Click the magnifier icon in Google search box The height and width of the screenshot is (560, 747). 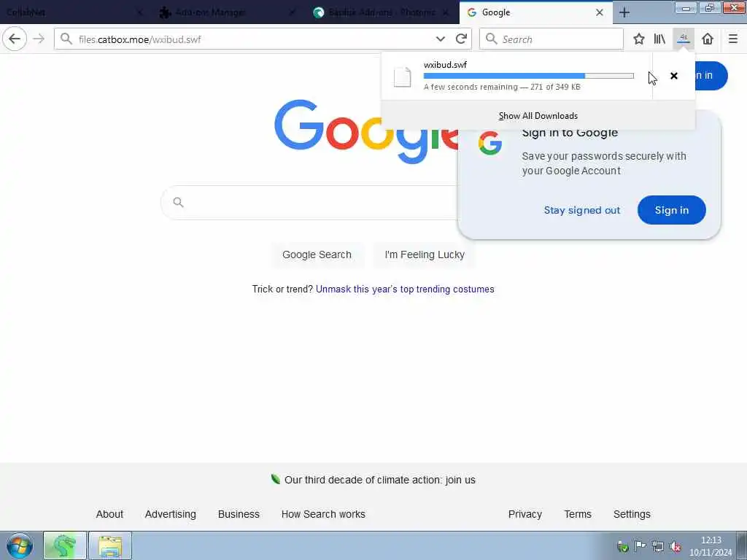click(x=178, y=203)
